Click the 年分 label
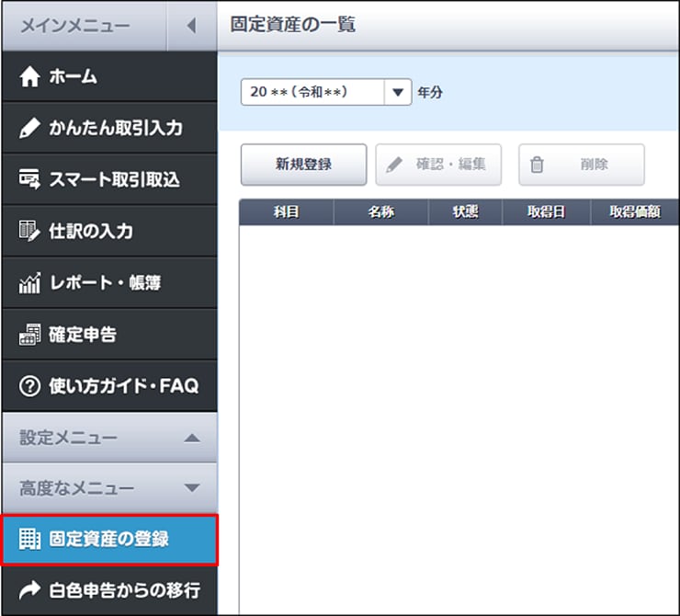The image size is (680, 616). coord(430,92)
